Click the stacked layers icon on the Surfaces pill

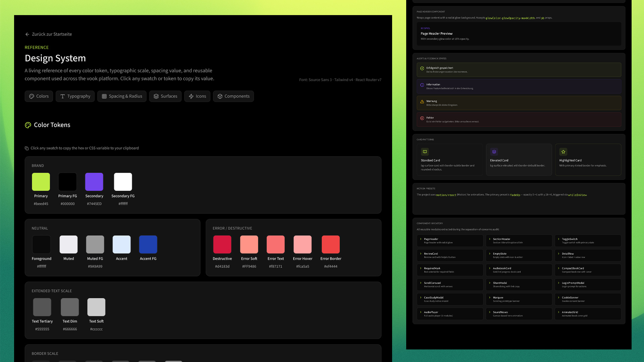[x=156, y=96]
